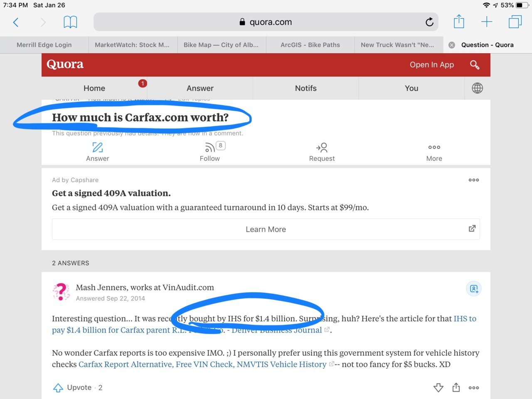532x399 pixels.
Task: Open the Safari bookmarks book icon
Action: pos(70,22)
